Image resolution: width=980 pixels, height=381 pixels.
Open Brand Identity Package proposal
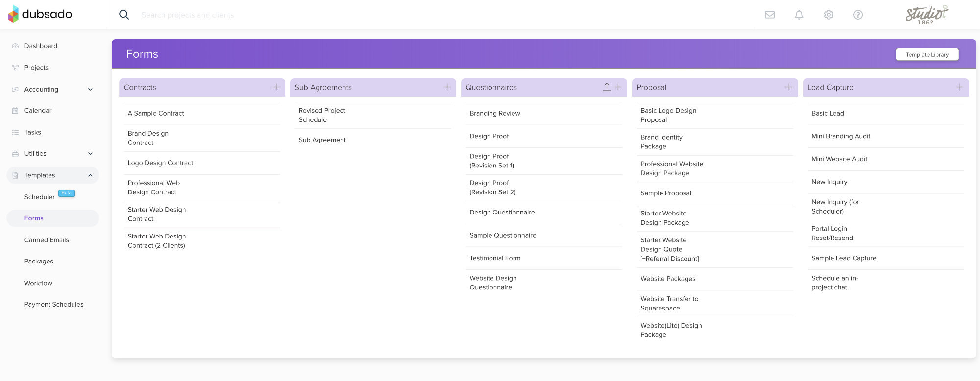661,142
